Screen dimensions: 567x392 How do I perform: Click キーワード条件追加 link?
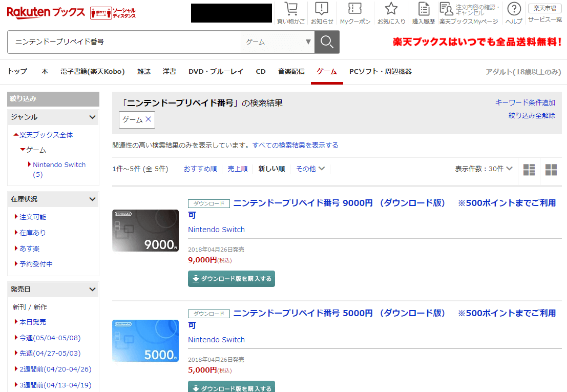click(x=525, y=102)
